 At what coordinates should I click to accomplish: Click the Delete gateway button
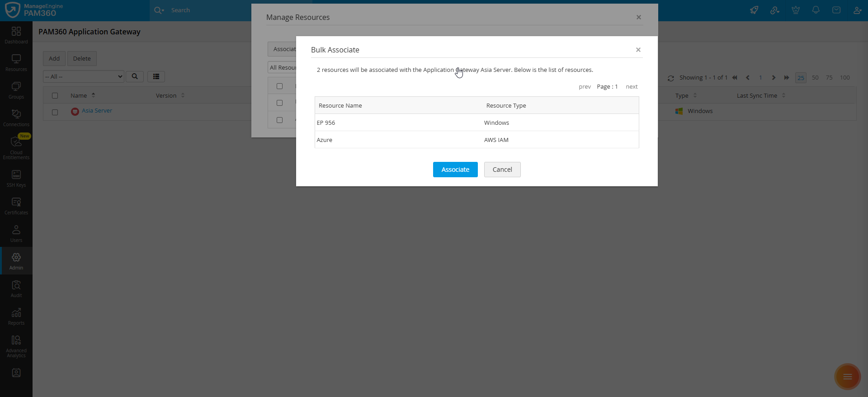point(82,58)
